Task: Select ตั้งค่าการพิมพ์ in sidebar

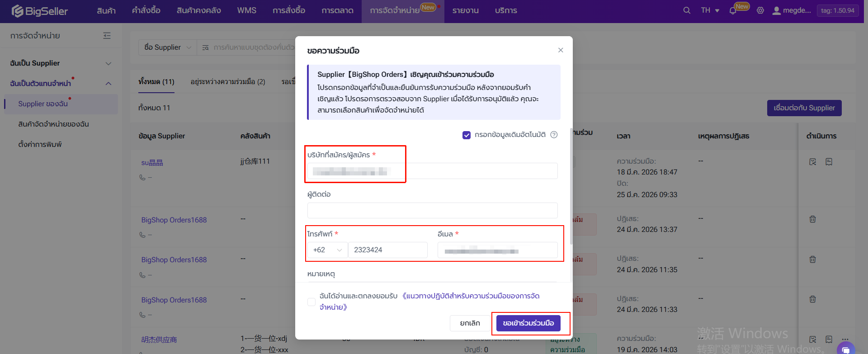Action: [x=40, y=145]
